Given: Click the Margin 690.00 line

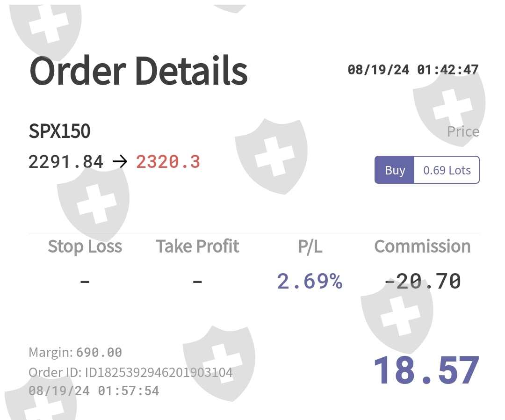Looking at the screenshot, I should pos(75,352).
